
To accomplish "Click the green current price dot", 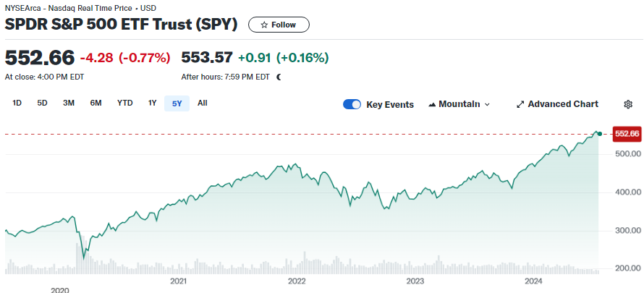I will [x=599, y=133].
